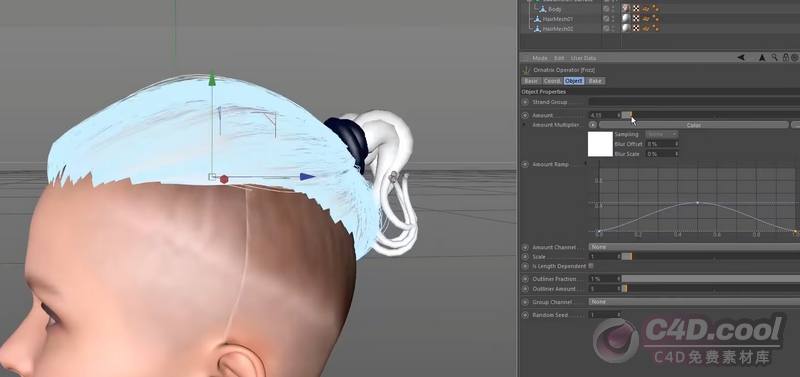
Task: Toggle the Amount Channel animation dot
Action: (x=526, y=247)
